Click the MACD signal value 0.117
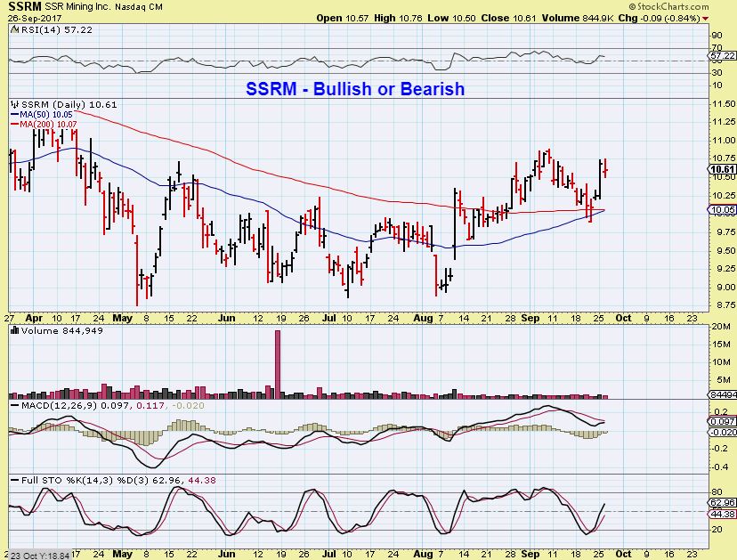The image size is (737, 560). coord(150,405)
